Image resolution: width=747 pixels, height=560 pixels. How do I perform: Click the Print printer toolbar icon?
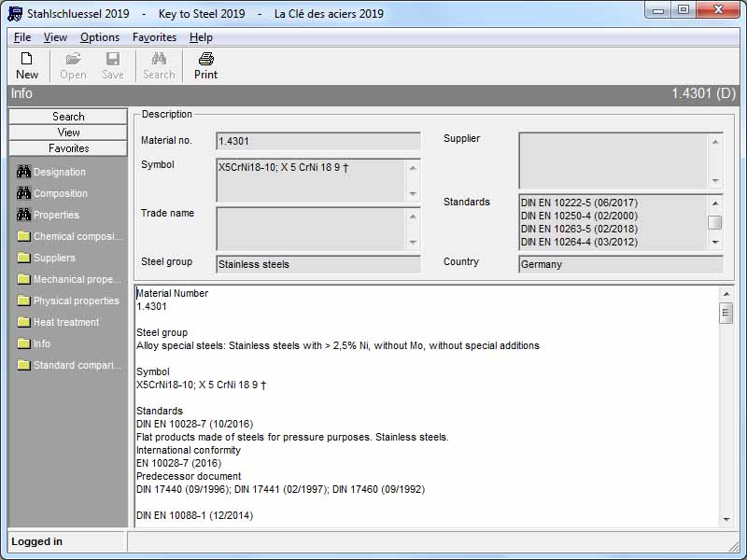pyautogui.click(x=205, y=59)
